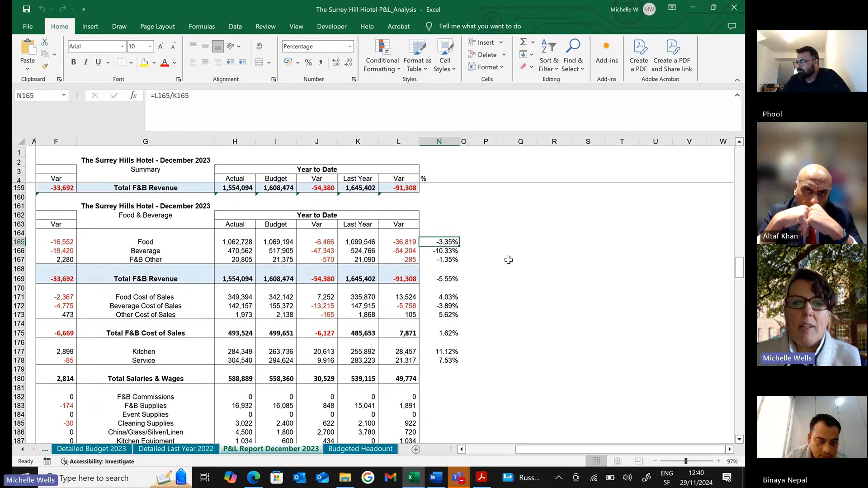
Task: Open the number format dropdown showing Percentage
Action: (x=349, y=46)
